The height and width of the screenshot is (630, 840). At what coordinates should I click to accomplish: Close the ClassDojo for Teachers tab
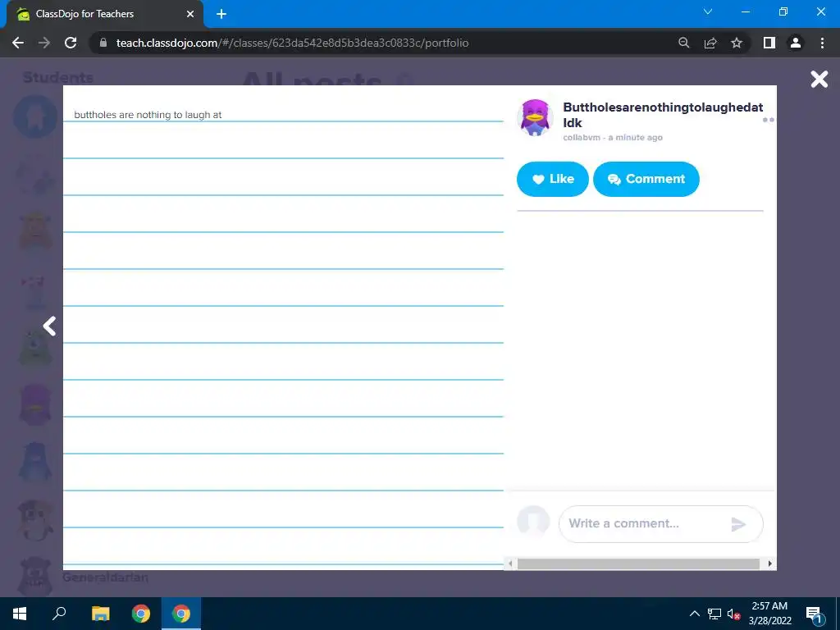[190, 14]
